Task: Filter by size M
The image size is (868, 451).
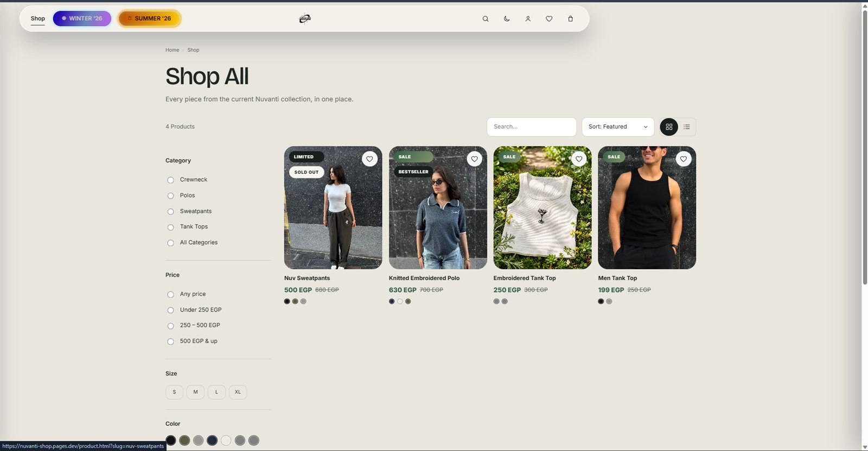Action: [195, 392]
